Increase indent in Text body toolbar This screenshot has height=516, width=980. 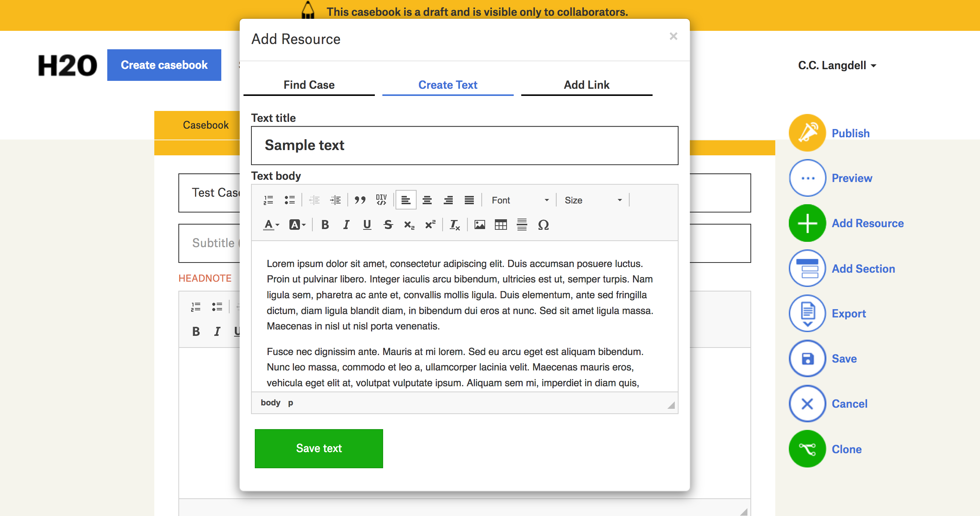pyautogui.click(x=335, y=200)
